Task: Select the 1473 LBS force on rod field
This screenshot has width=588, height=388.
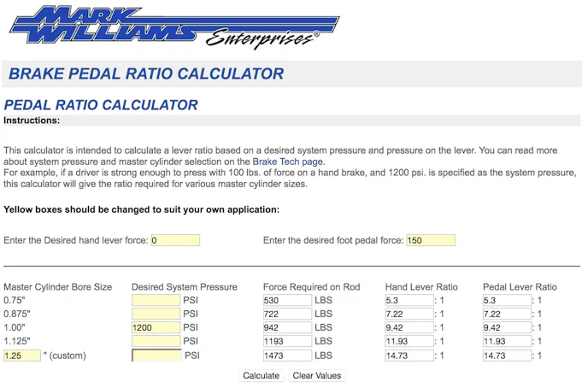Action: coord(287,356)
